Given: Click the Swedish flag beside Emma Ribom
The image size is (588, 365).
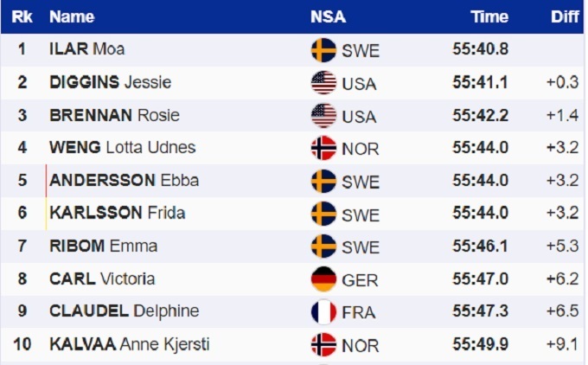Looking at the screenshot, I should tap(323, 247).
